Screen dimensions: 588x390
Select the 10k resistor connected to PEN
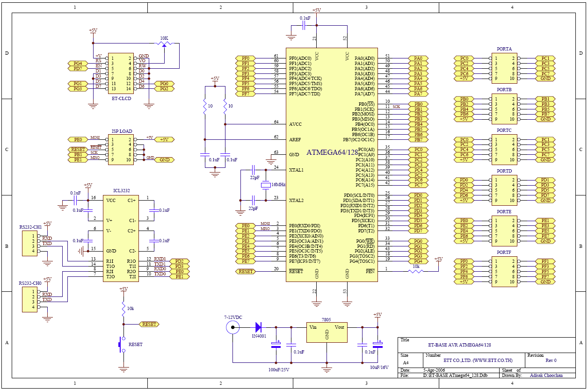pyautogui.click(x=415, y=271)
